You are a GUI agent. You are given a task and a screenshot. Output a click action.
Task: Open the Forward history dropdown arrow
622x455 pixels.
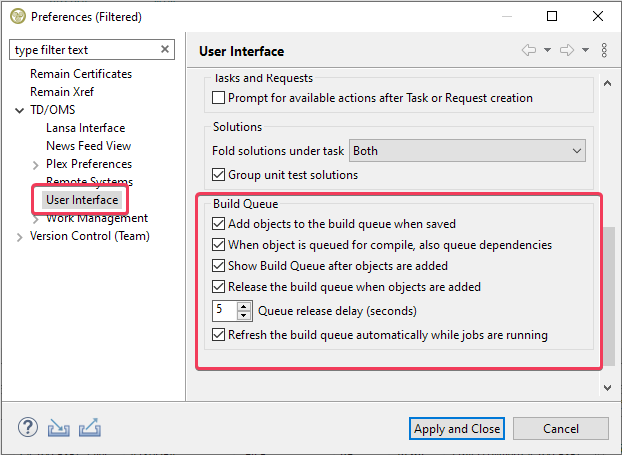(585, 51)
